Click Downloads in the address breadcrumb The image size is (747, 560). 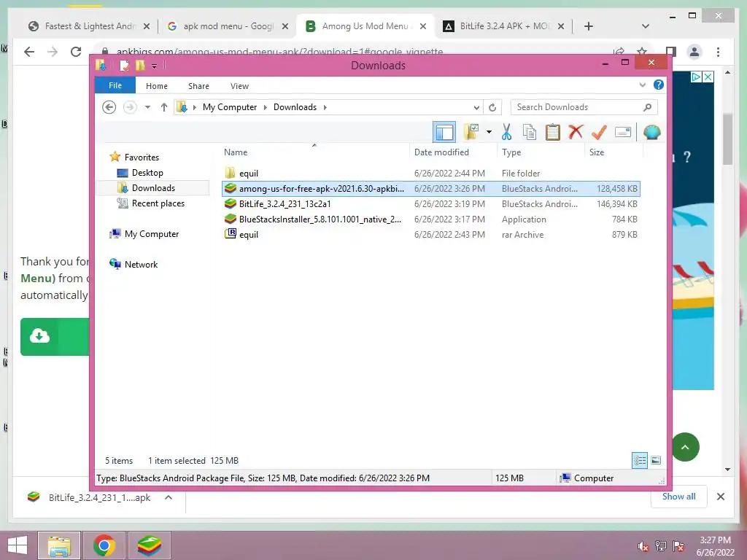coord(295,107)
